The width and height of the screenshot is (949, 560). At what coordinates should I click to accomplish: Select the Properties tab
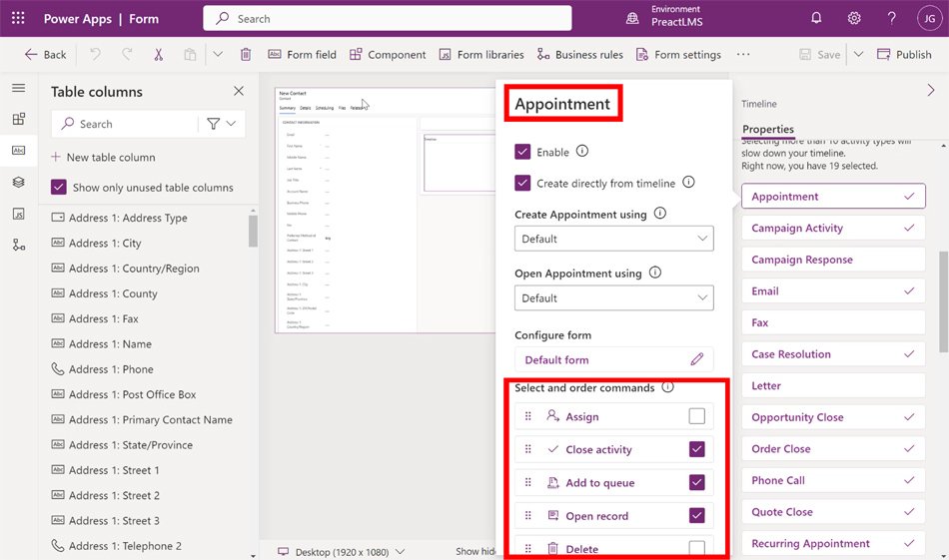point(768,129)
